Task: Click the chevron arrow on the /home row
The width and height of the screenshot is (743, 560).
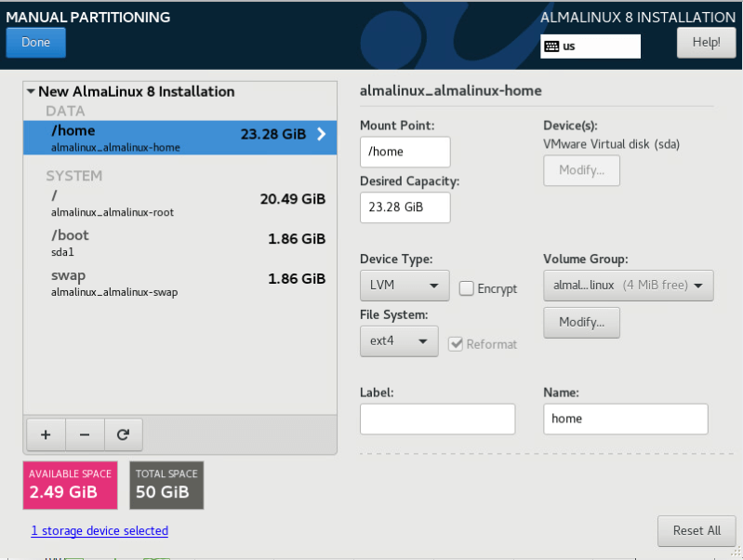Action: pyautogui.click(x=321, y=134)
